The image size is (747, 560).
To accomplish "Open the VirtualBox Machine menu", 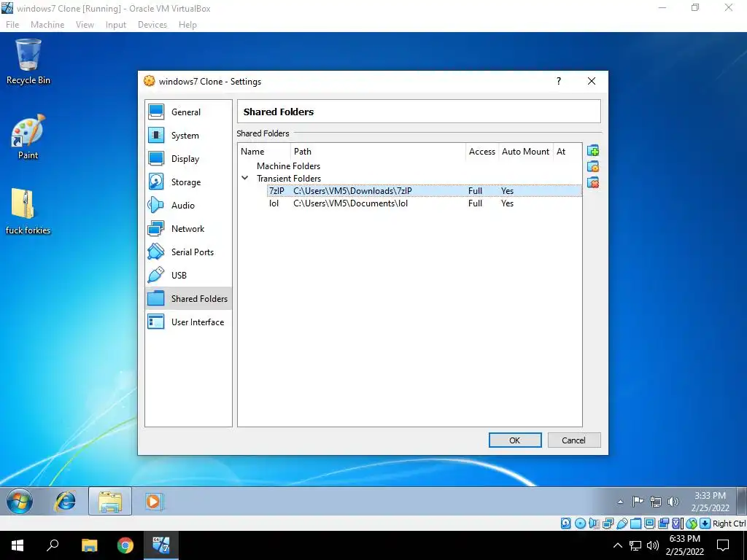I will (x=47, y=25).
